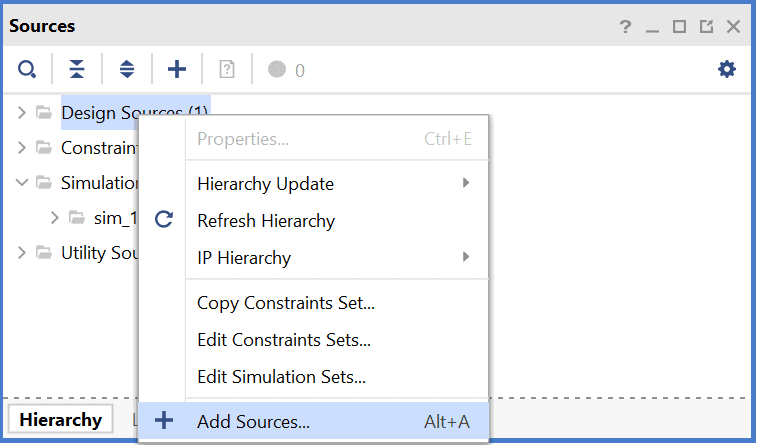Switch to the Hierarchy tab
Image resolution: width=757 pixels, height=445 pixels.
coord(60,420)
